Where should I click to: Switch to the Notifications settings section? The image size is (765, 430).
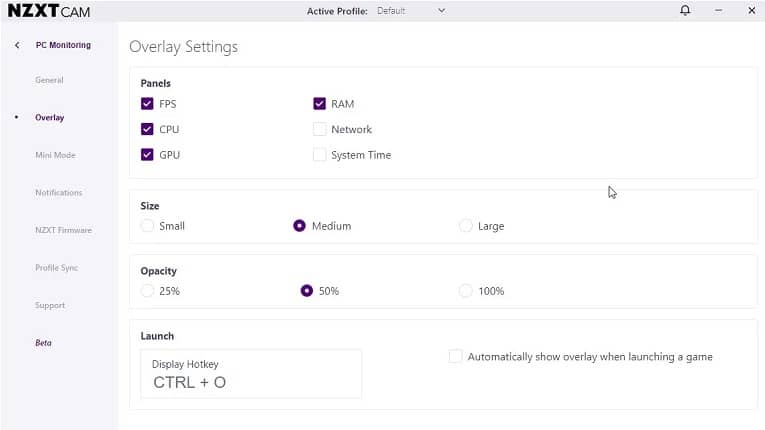(59, 193)
